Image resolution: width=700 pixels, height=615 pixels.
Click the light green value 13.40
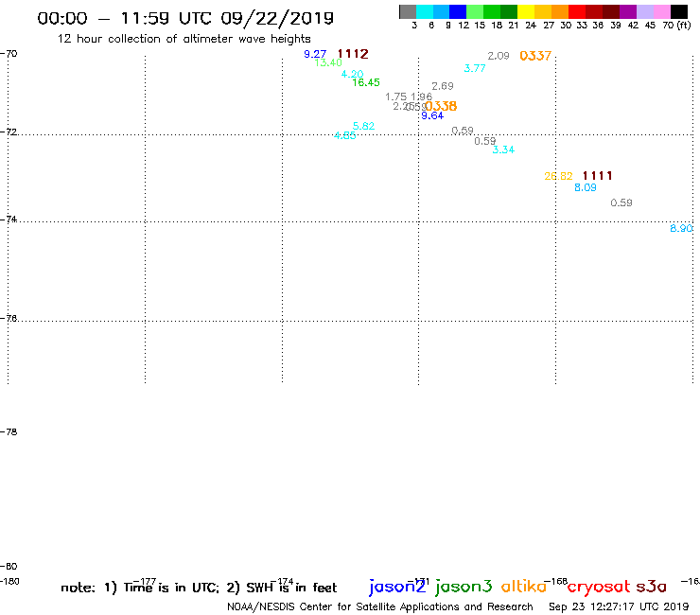pos(328,62)
